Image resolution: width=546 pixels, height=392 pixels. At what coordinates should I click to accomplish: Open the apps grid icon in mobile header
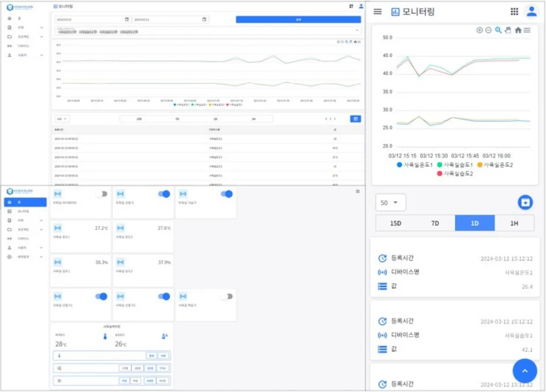click(514, 12)
